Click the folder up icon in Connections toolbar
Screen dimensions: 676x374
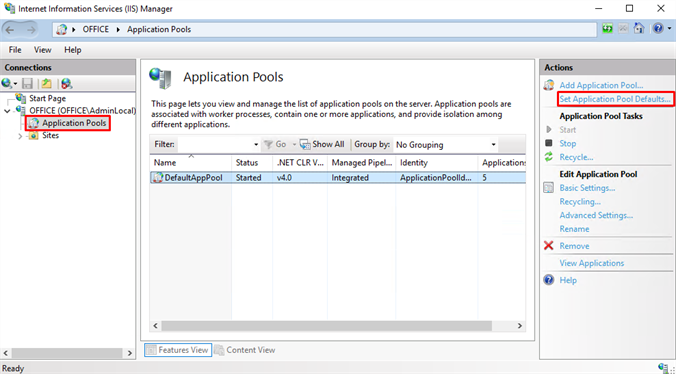(x=46, y=83)
